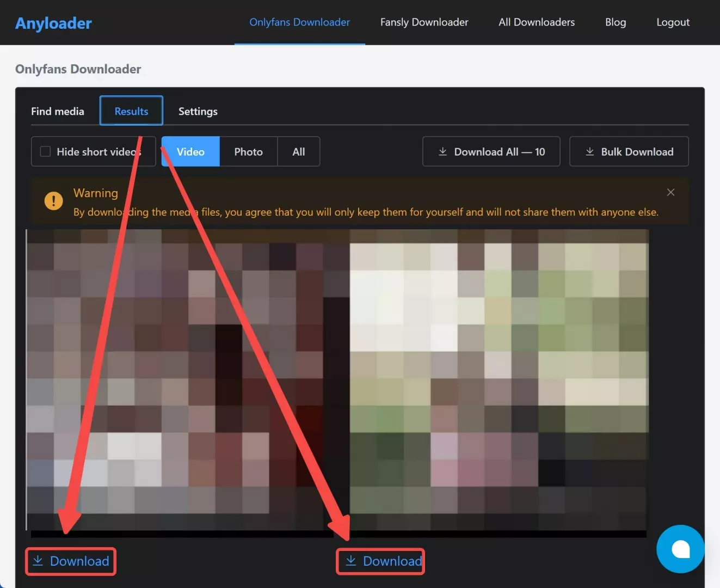Show All media types
This screenshot has width=720, height=588.
[x=298, y=151]
